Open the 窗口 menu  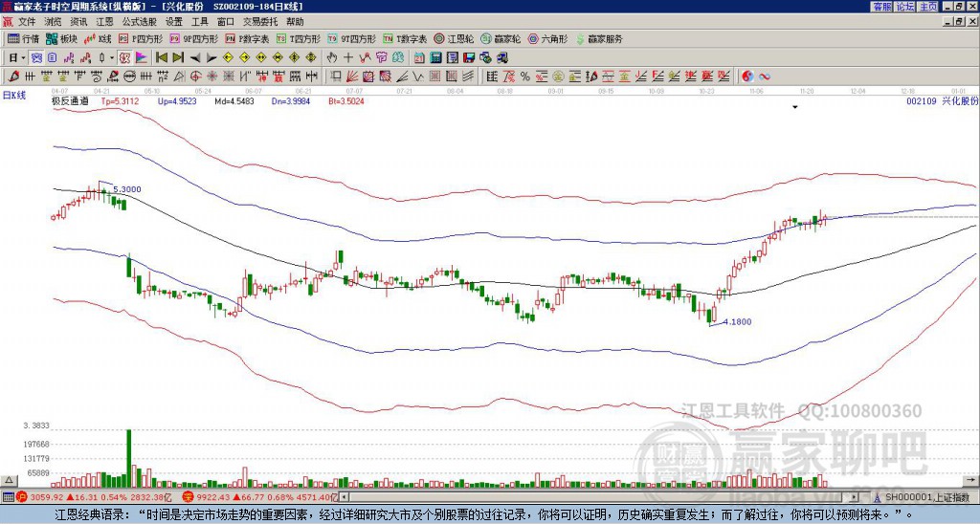[226, 22]
